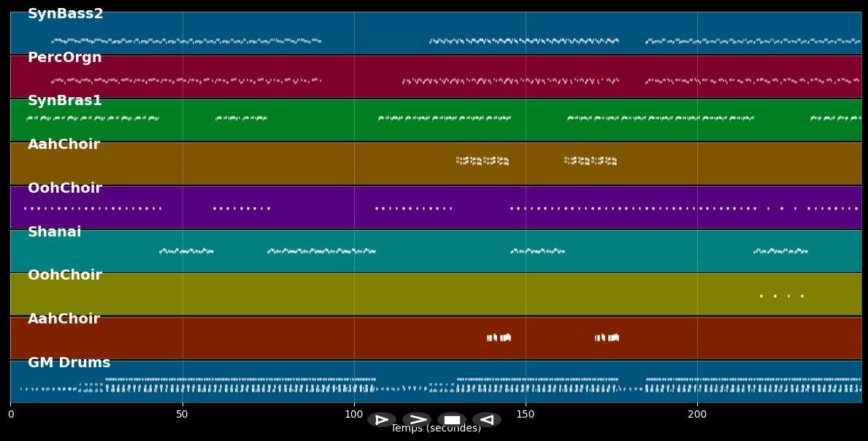Screen dimensions: 868x441
Task: Select the PercOrgn track label
Action: tap(65, 58)
